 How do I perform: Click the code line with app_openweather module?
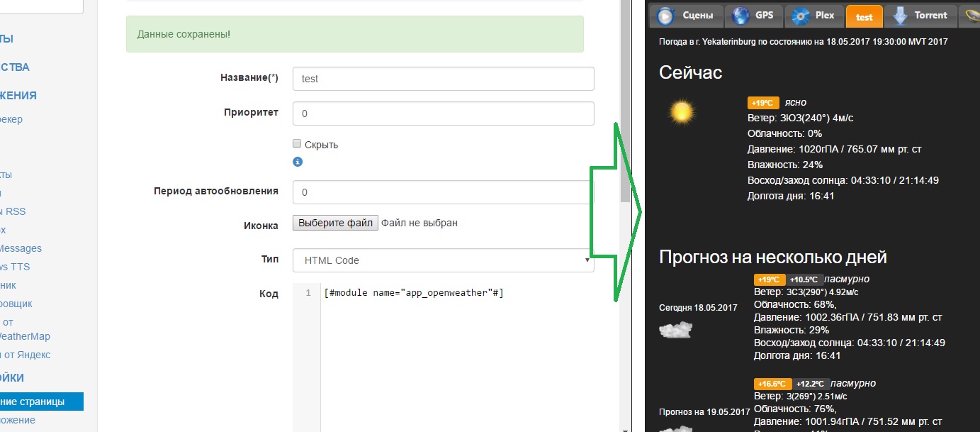(414, 293)
